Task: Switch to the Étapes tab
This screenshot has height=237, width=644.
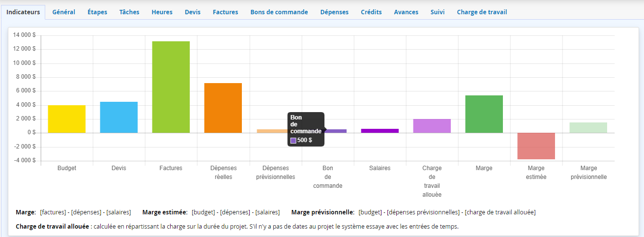Action: (x=97, y=12)
